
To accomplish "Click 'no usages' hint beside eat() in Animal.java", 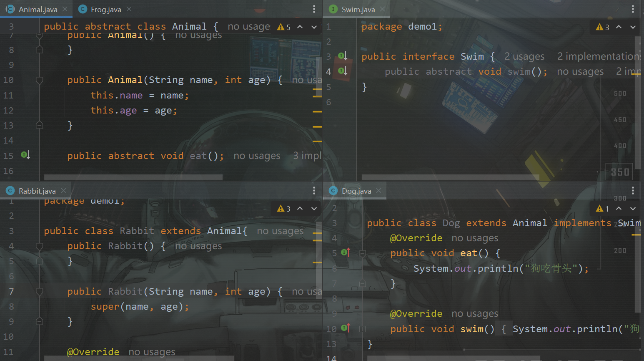I will coord(257,156).
